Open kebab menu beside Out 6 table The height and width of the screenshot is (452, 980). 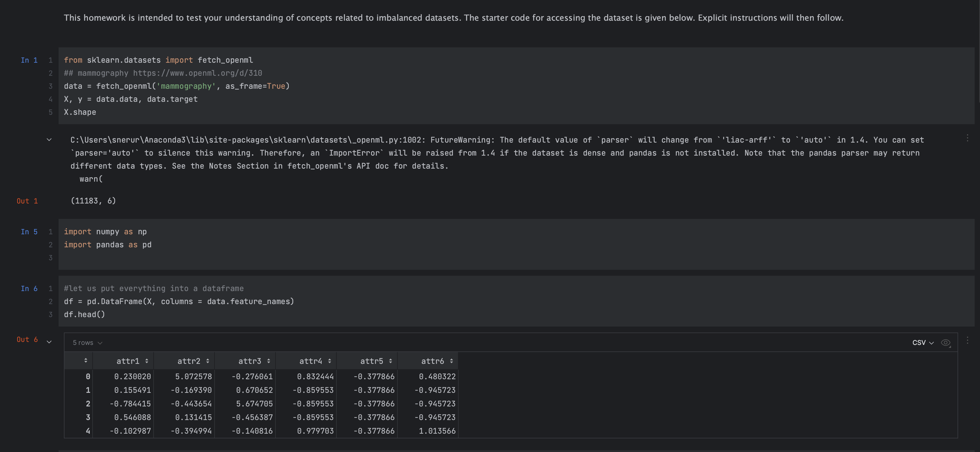[x=968, y=340]
